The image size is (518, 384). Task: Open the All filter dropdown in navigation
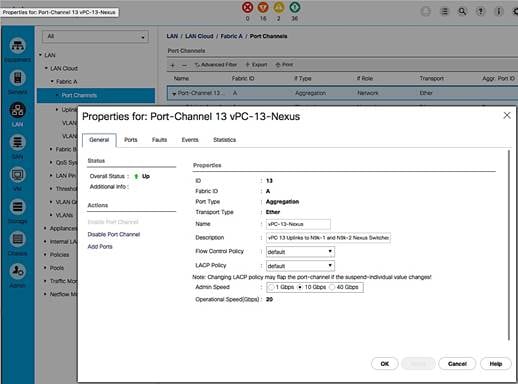coord(95,36)
